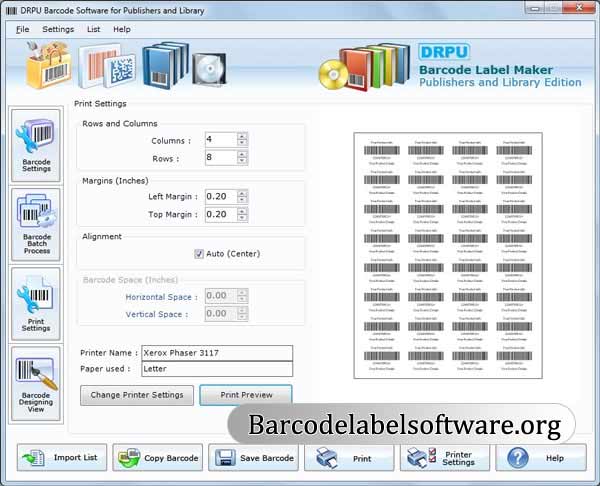The width and height of the screenshot is (600, 486).
Task: Increase Left Margin with the up arrow
Action: pyautogui.click(x=242, y=193)
